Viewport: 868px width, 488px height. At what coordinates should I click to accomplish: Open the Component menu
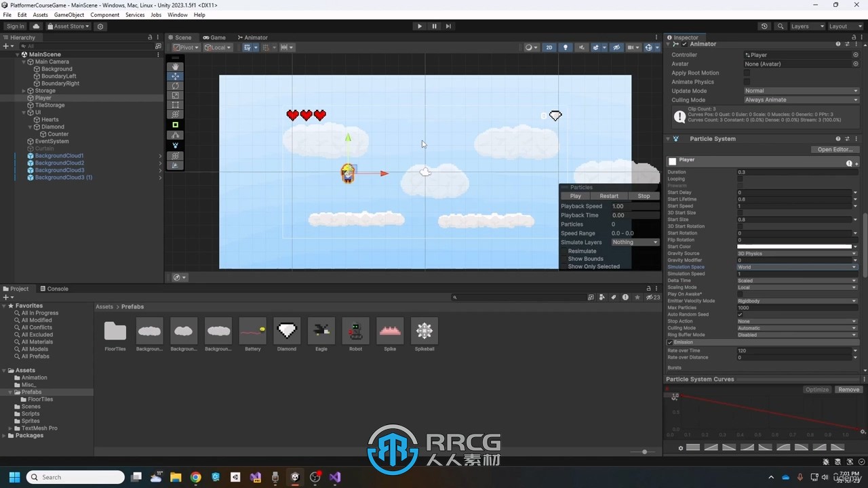tap(104, 14)
